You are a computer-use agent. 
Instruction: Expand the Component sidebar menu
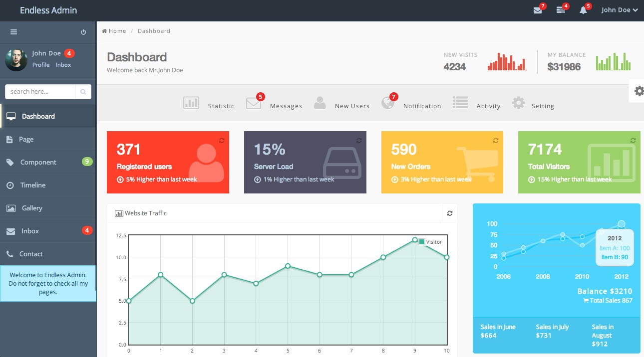(48, 163)
